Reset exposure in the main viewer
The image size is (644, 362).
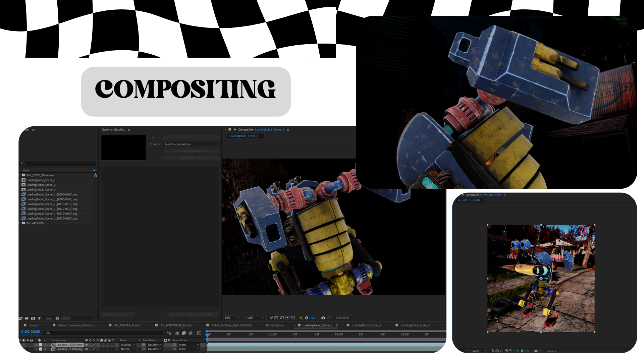pos(307,318)
